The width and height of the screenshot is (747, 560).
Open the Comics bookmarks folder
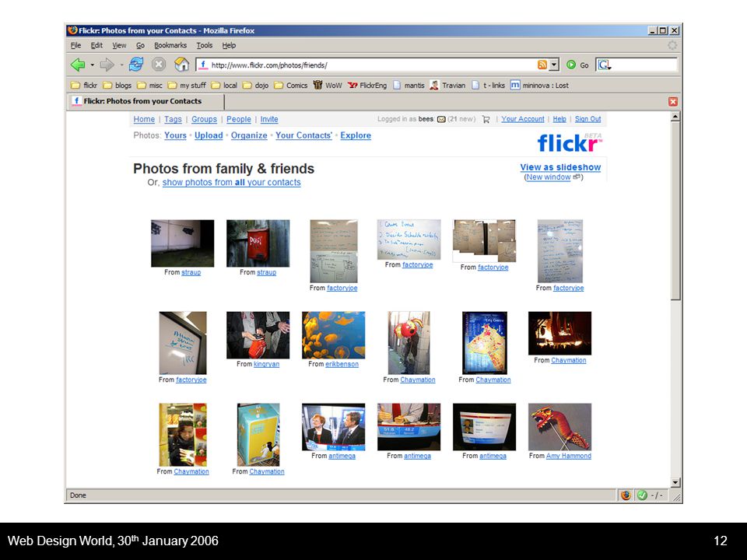290,86
